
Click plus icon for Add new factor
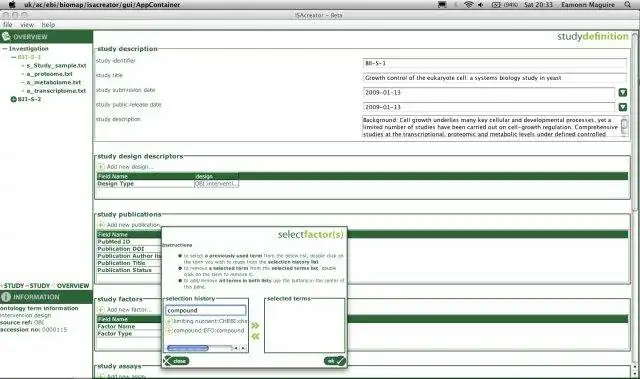tap(101, 310)
